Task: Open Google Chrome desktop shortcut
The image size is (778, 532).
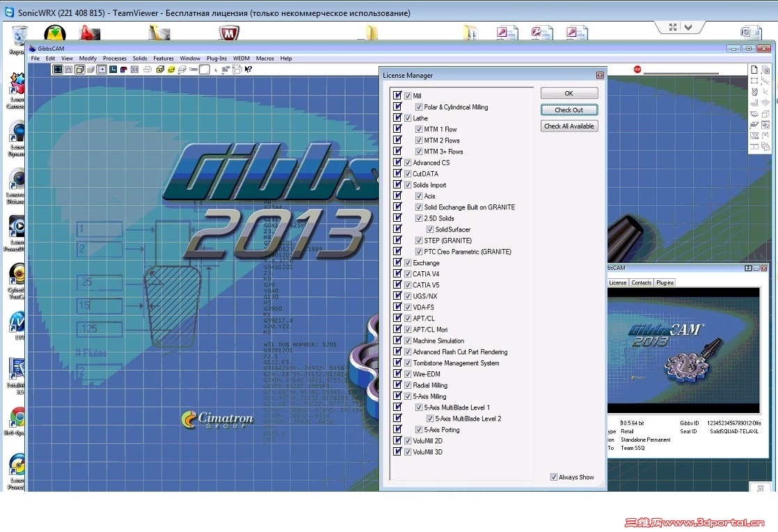Action: pos(18,417)
